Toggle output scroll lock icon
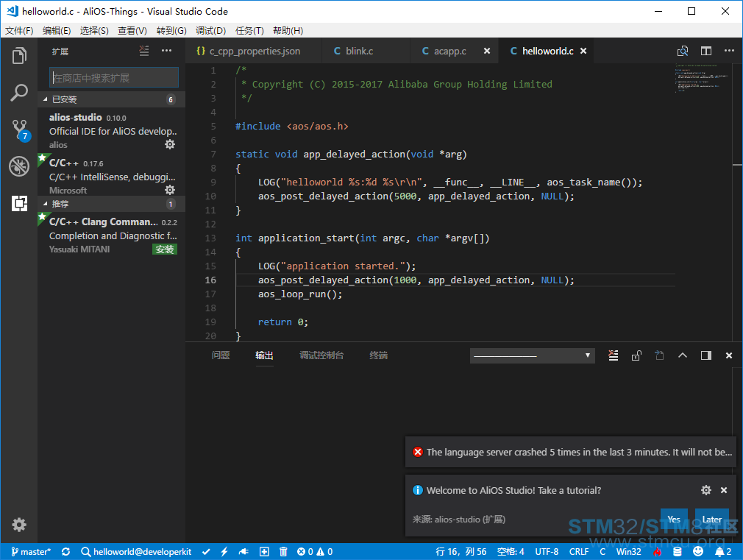 [x=636, y=355]
